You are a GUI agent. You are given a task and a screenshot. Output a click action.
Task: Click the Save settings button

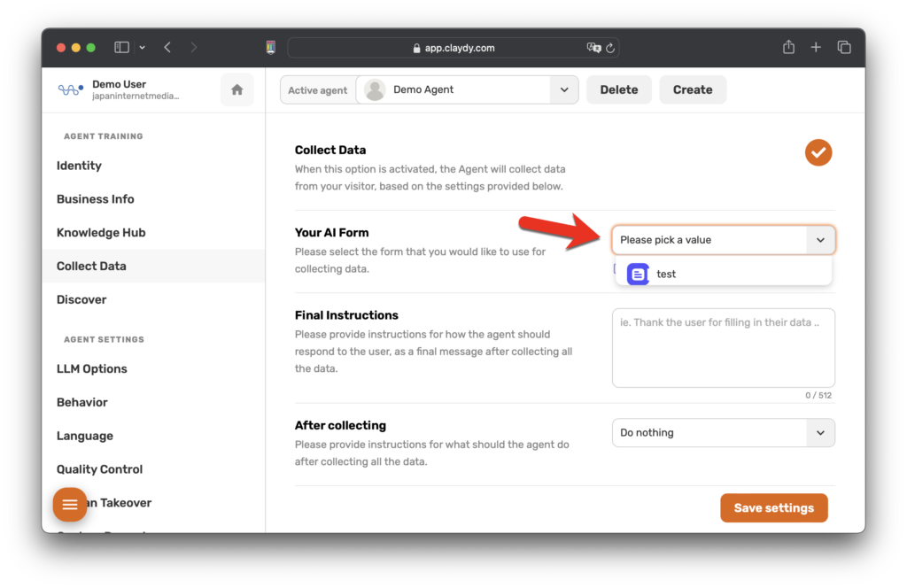[773, 508]
